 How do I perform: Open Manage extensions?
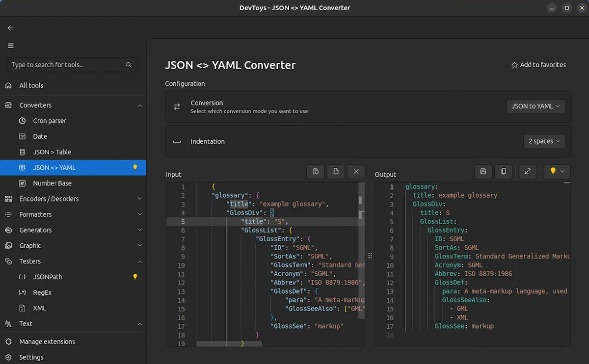pyautogui.click(x=73, y=341)
